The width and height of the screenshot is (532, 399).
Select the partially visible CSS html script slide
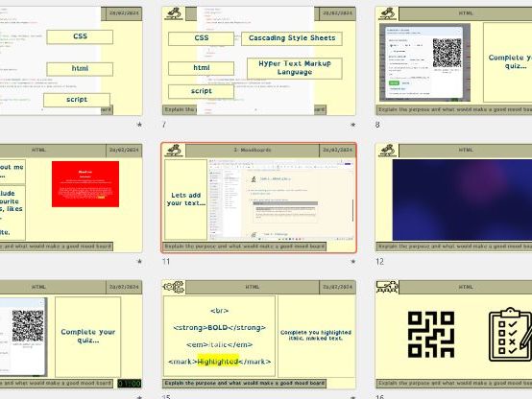(71, 61)
